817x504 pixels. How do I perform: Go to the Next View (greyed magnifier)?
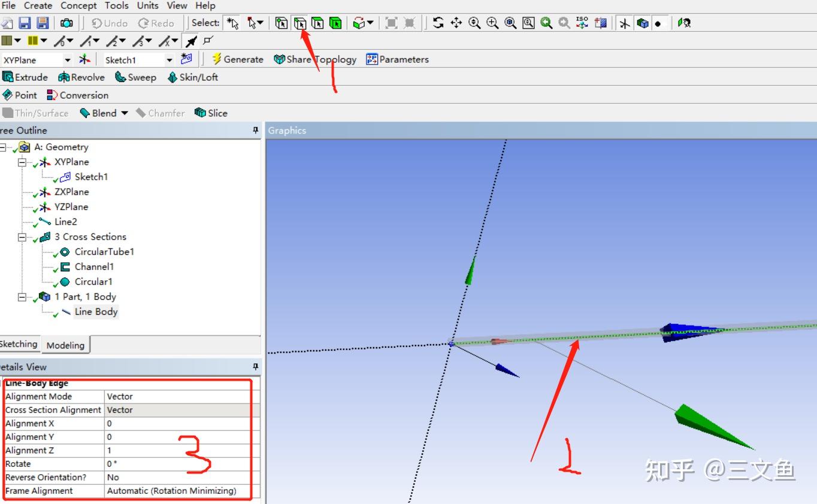point(564,23)
